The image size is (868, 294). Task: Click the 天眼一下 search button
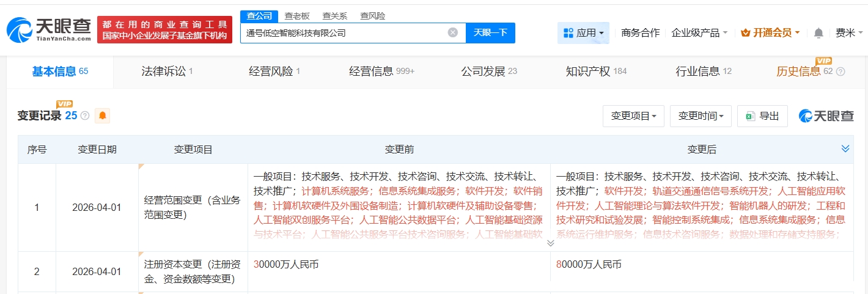pos(490,33)
